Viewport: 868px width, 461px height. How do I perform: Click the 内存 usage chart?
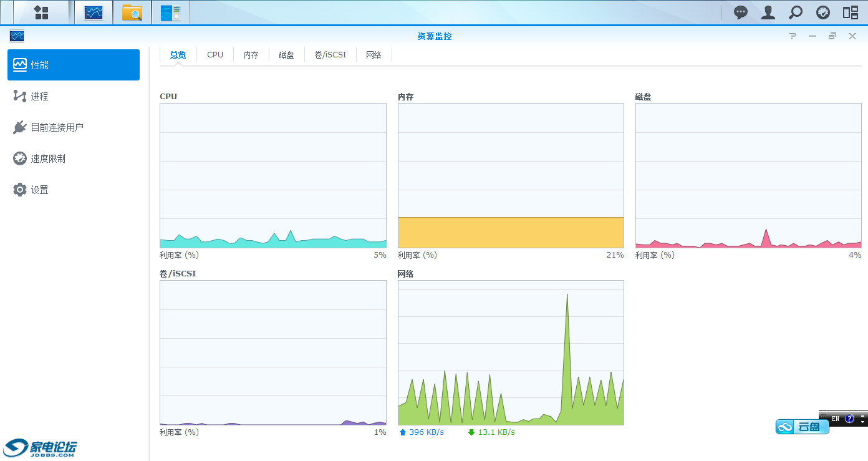[511, 175]
